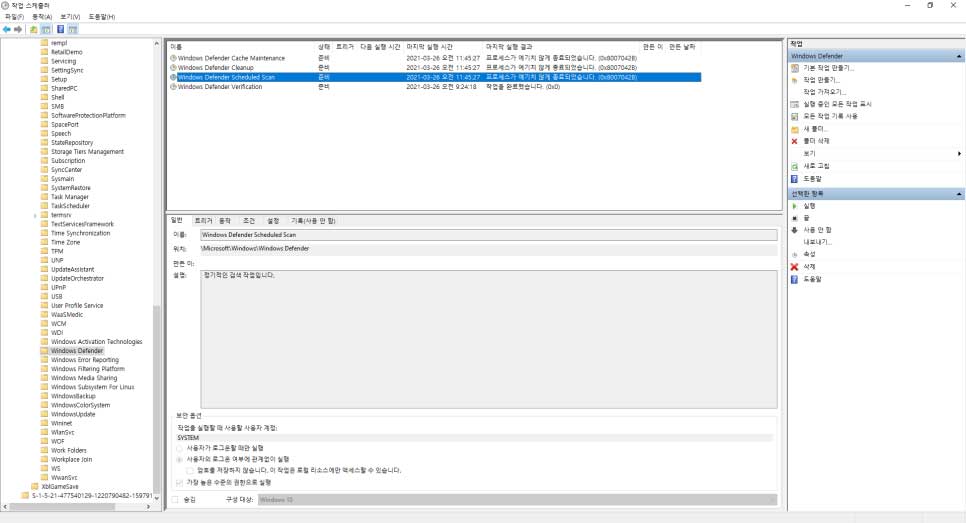Click the 끝 (End) stop icon
Image resolution: width=966 pixels, height=523 pixels.
pyautogui.click(x=795, y=218)
